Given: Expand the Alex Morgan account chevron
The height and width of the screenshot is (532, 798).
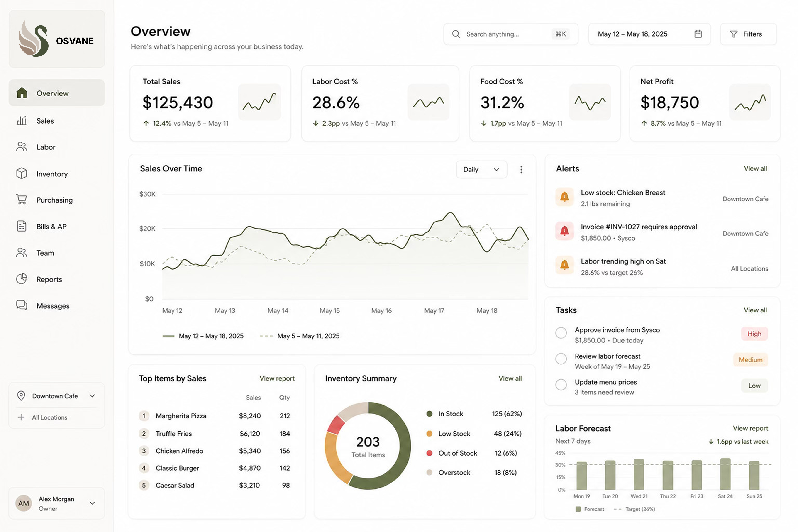Looking at the screenshot, I should pos(92,503).
